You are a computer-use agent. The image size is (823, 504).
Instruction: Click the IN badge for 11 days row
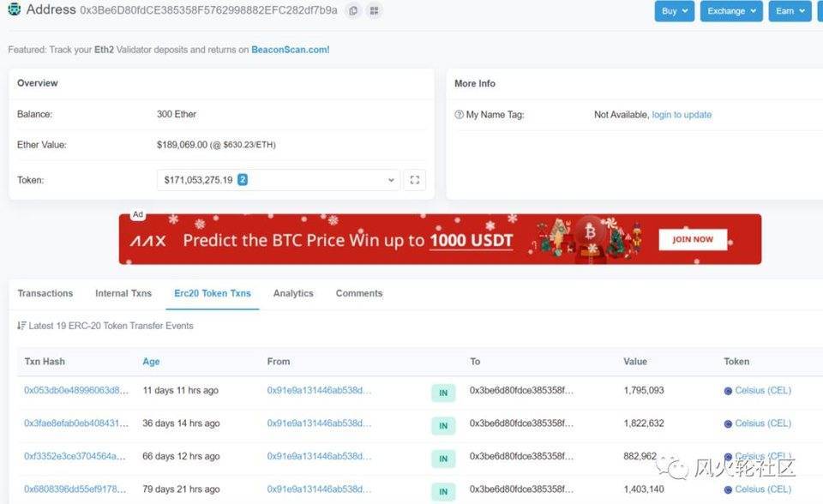pos(443,393)
